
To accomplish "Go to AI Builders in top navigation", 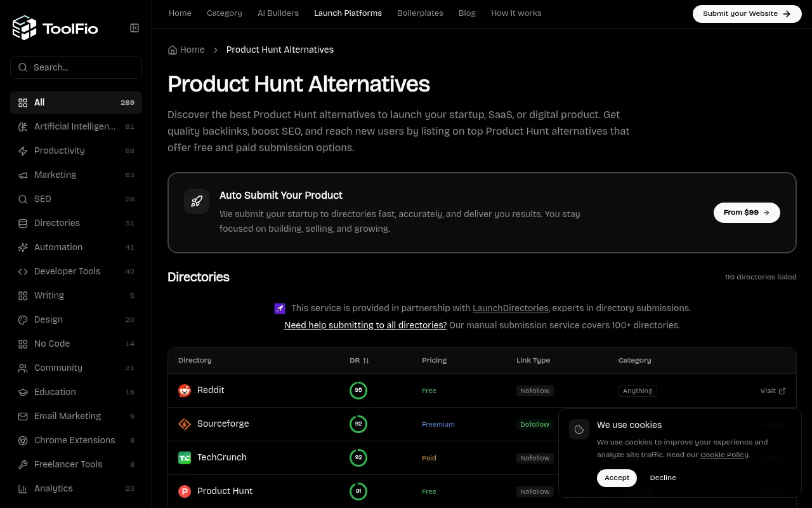I will [x=278, y=13].
